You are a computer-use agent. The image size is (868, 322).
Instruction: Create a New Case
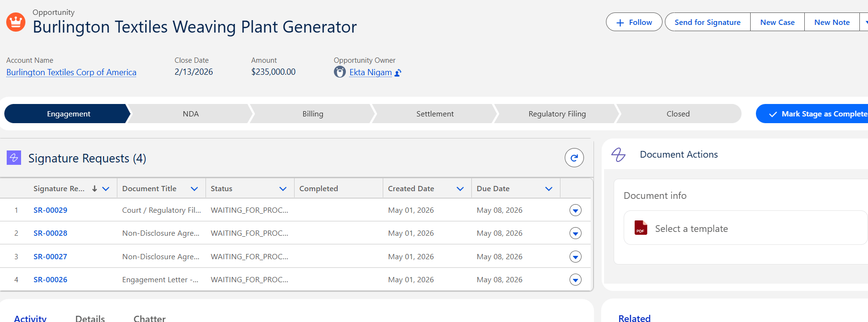click(x=777, y=22)
